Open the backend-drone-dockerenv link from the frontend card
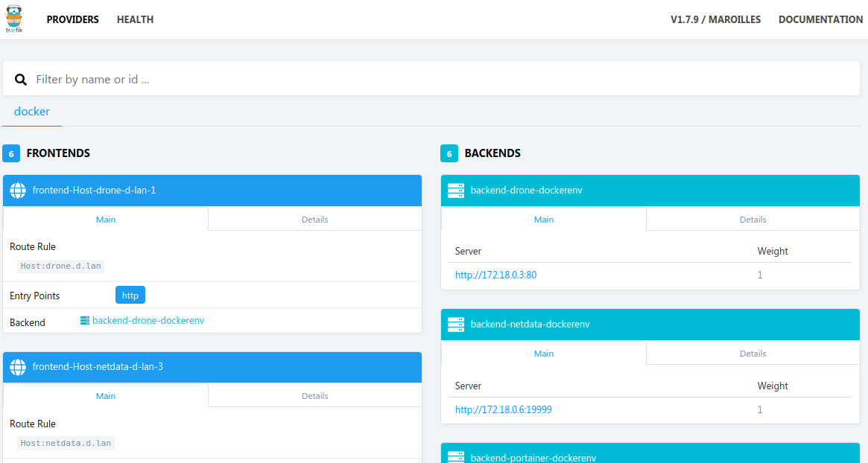 148,319
